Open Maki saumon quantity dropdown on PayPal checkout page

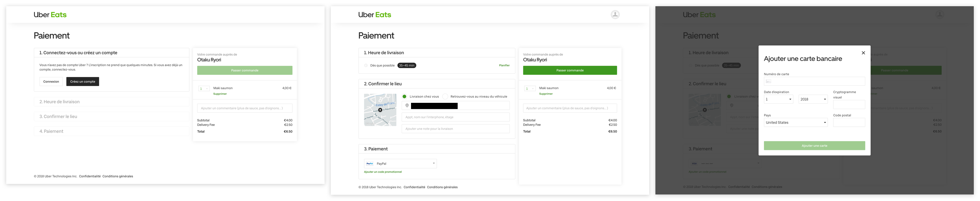529,89
